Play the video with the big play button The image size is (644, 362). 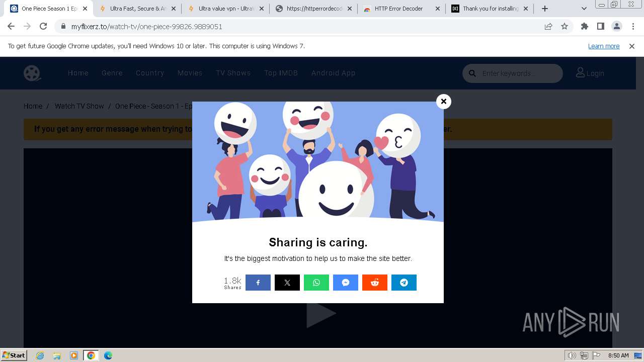point(320,314)
